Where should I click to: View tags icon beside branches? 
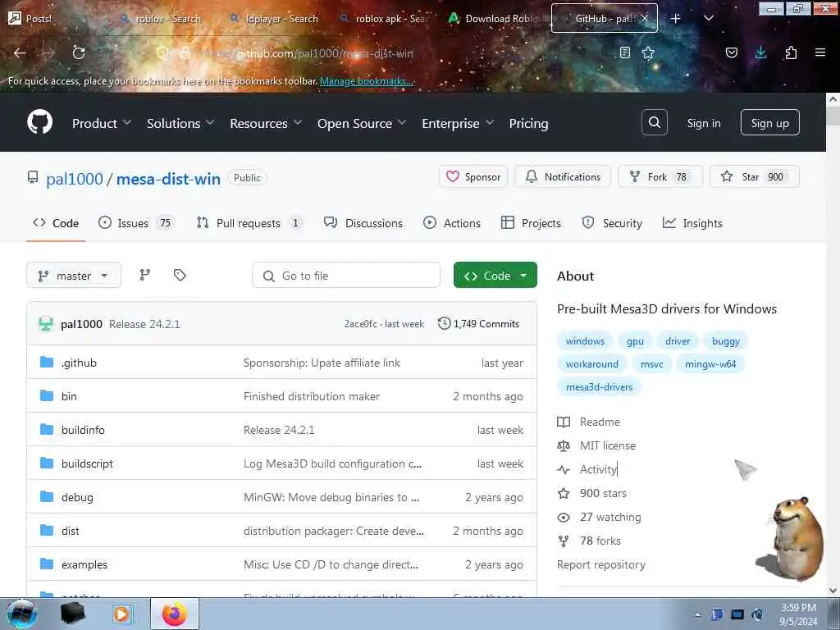pyautogui.click(x=180, y=276)
